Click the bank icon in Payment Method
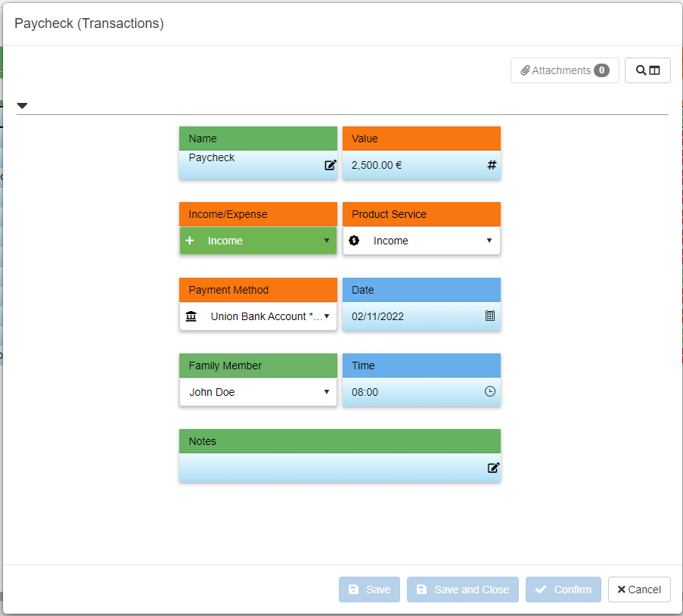 191,316
